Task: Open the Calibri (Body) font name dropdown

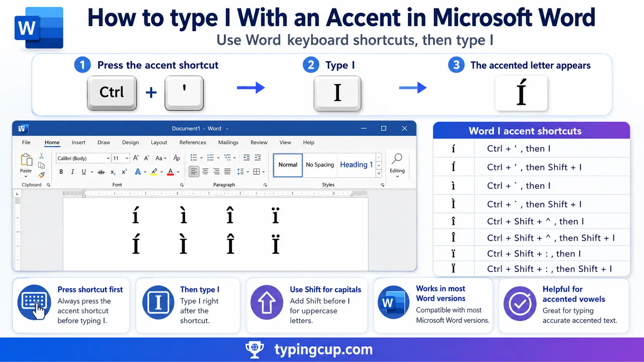Action: coord(108,158)
